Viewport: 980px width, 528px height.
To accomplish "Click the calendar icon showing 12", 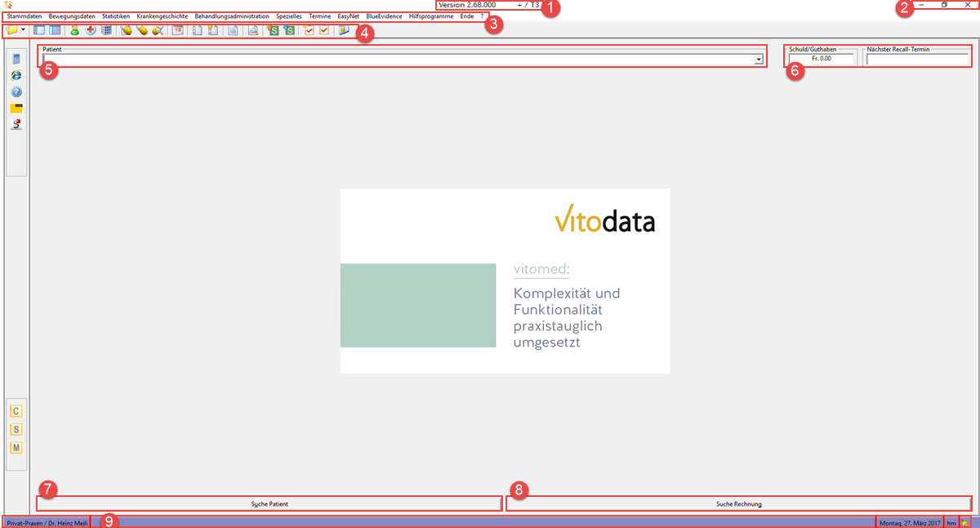I will click(x=178, y=30).
